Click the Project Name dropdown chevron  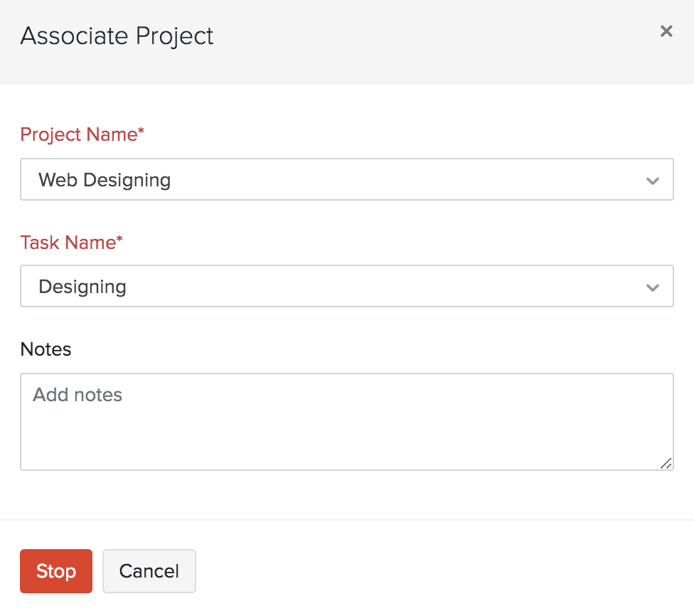(x=652, y=181)
